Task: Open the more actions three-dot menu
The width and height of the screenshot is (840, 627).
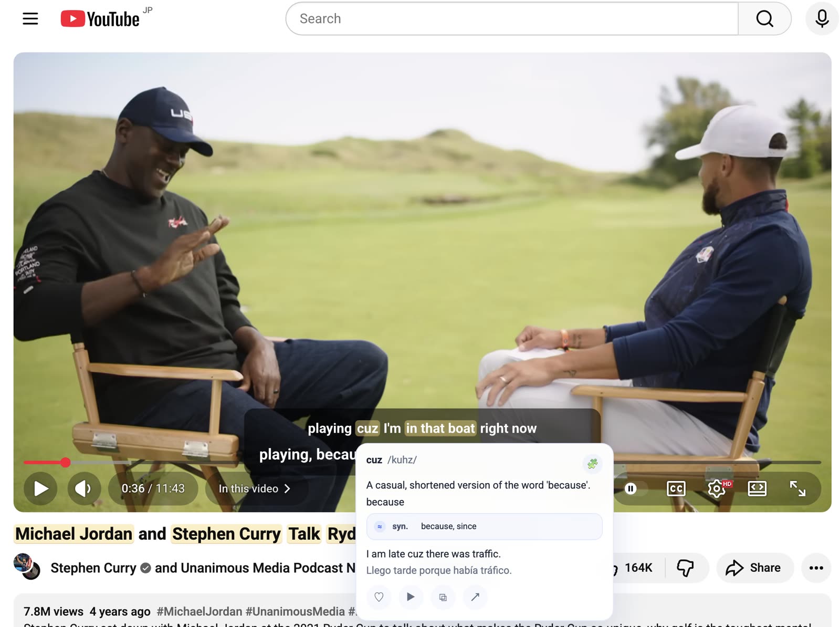Action: [816, 568]
